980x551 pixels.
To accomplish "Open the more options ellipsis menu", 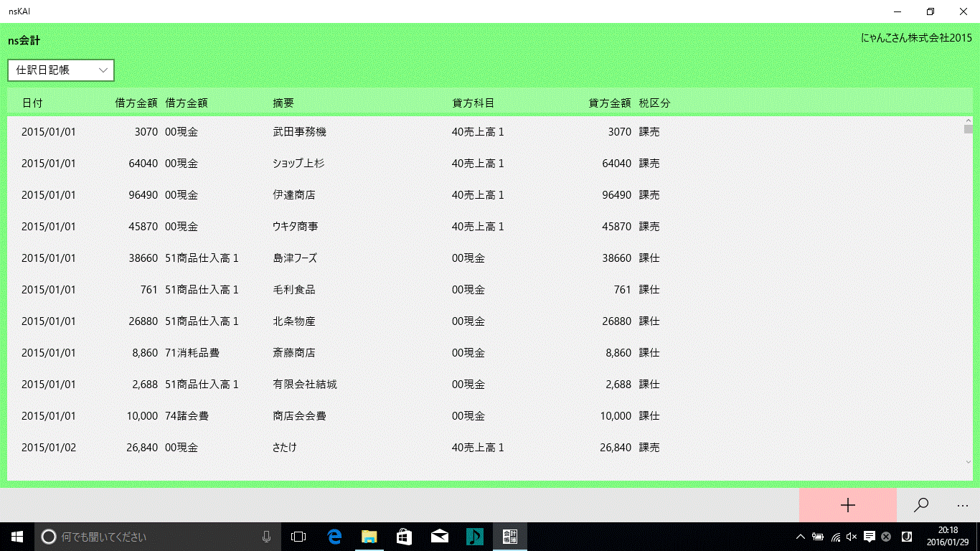I will tap(962, 505).
